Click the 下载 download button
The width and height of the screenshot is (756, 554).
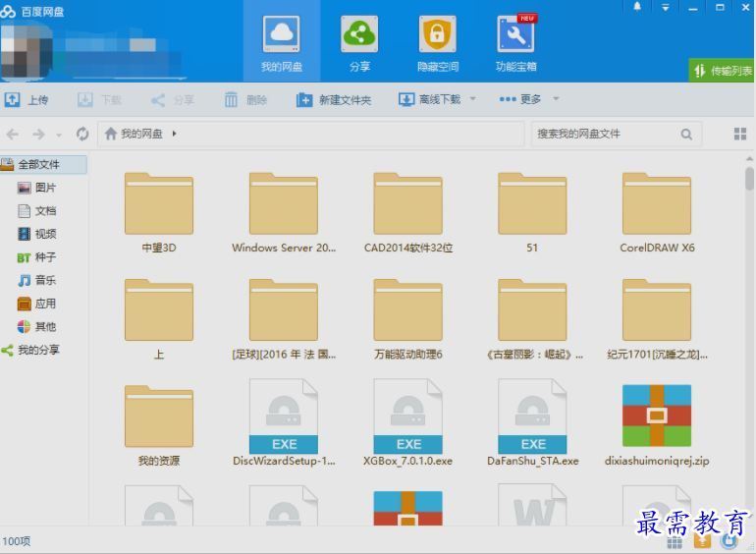coord(100,100)
